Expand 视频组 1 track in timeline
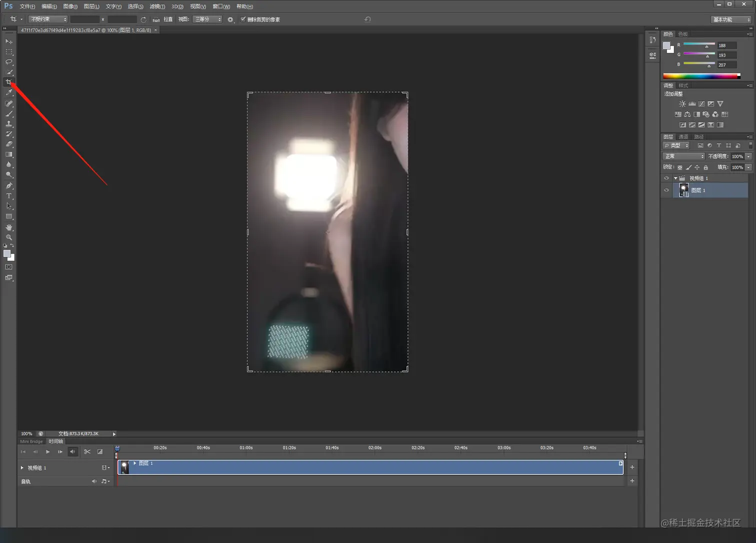This screenshot has height=543, width=756. [22, 468]
